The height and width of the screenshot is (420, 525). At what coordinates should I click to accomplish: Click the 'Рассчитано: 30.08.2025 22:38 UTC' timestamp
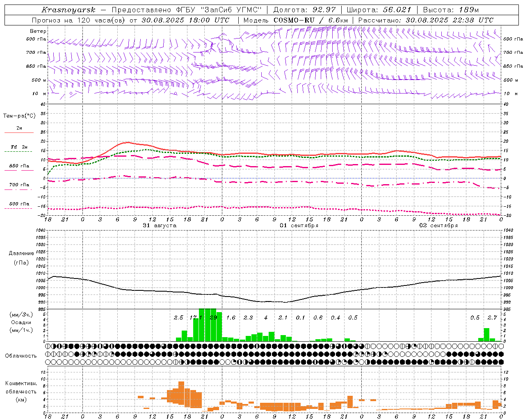426,20
